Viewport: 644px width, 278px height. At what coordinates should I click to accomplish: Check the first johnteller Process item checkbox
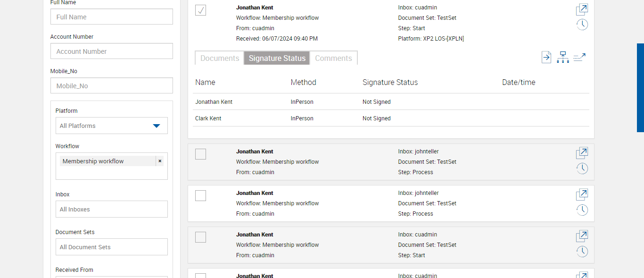tap(200, 154)
